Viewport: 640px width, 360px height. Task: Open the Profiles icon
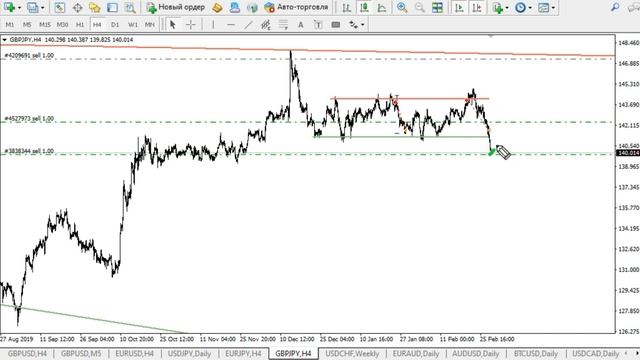point(32,7)
